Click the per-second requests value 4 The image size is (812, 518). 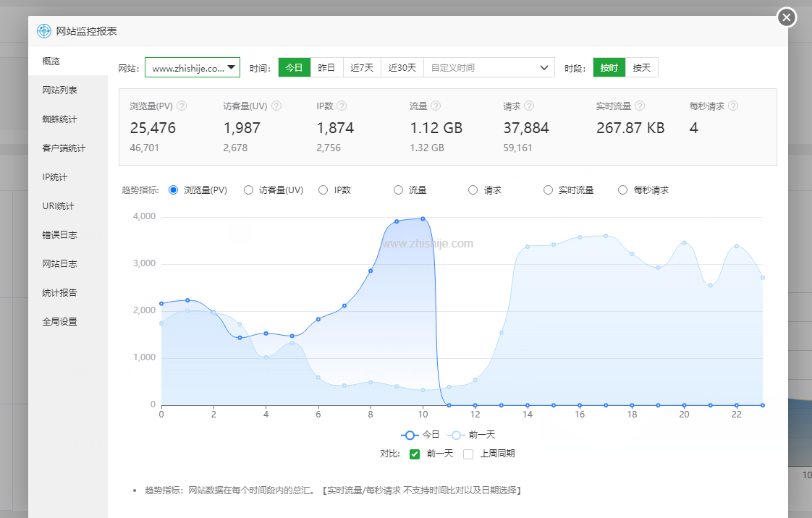tap(694, 128)
